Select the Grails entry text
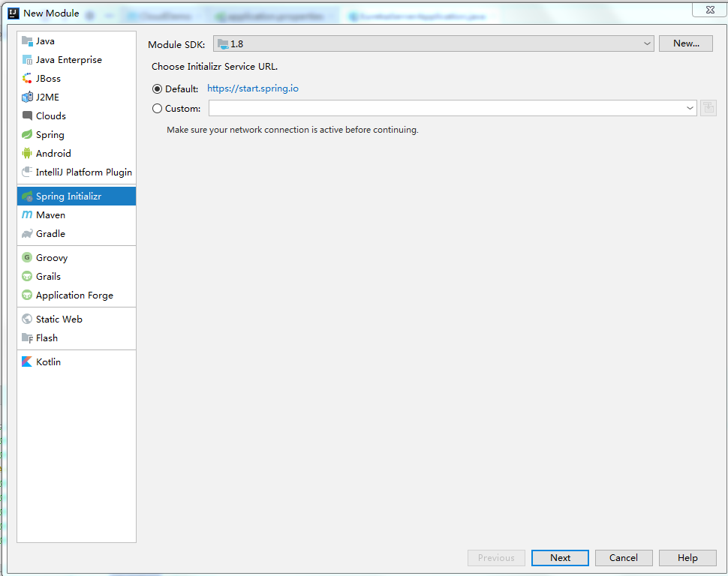Image resolution: width=728 pixels, height=576 pixels. 48,276
